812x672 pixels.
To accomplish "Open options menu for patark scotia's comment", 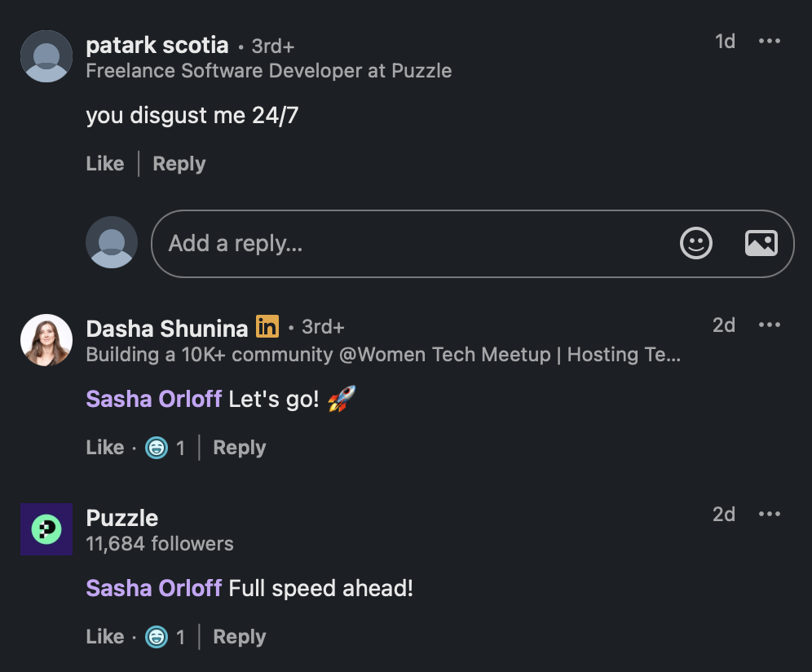I will [769, 42].
